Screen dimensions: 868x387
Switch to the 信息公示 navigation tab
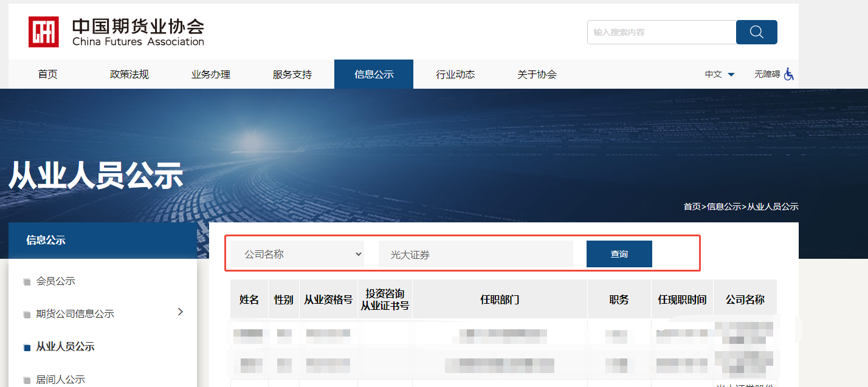(373, 74)
